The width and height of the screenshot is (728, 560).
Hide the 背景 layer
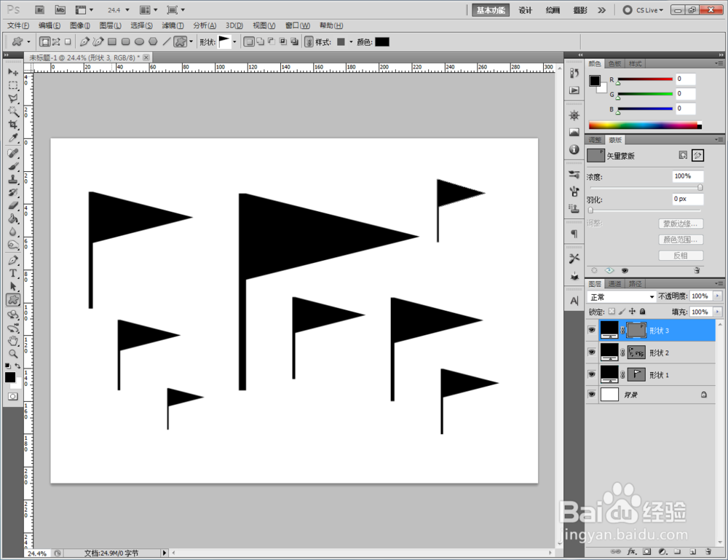(591, 394)
